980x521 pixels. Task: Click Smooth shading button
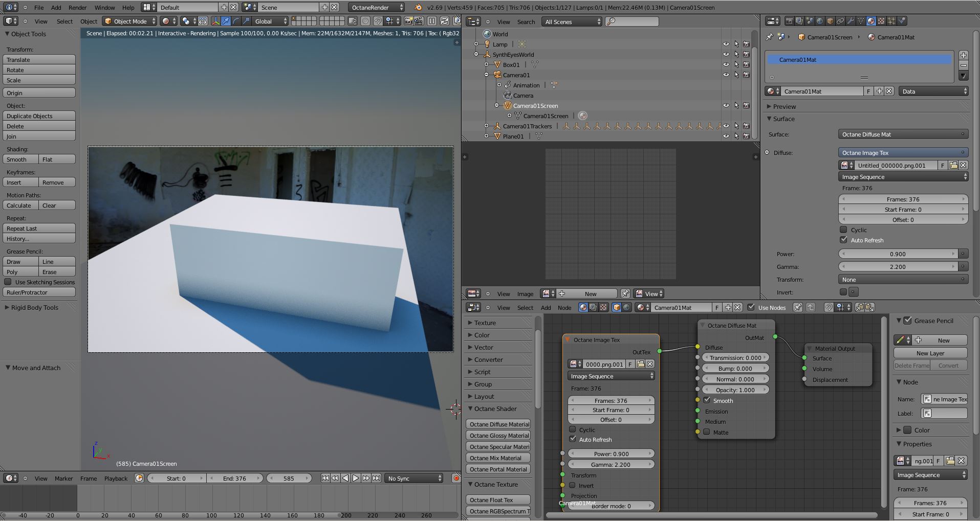click(x=20, y=159)
